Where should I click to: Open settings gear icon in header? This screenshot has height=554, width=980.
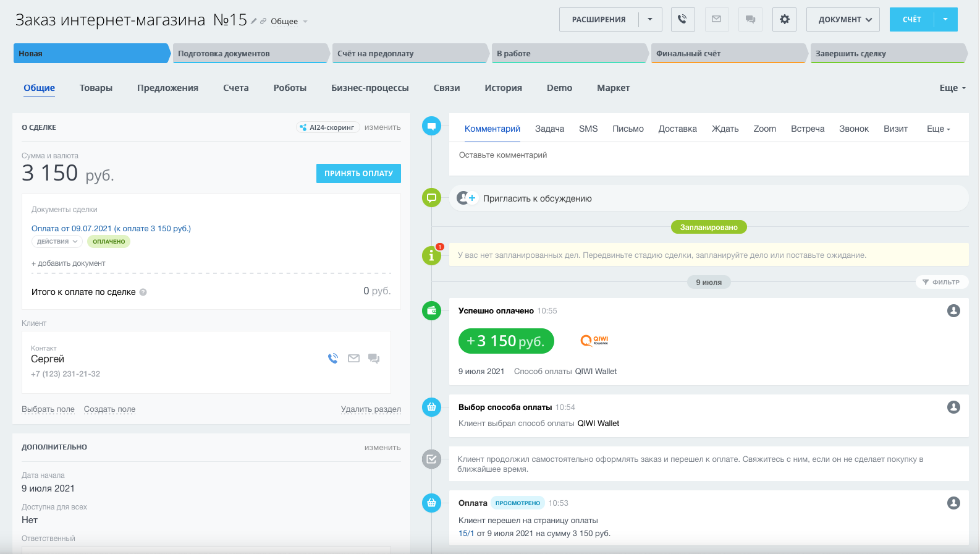click(x=784, y=19)
